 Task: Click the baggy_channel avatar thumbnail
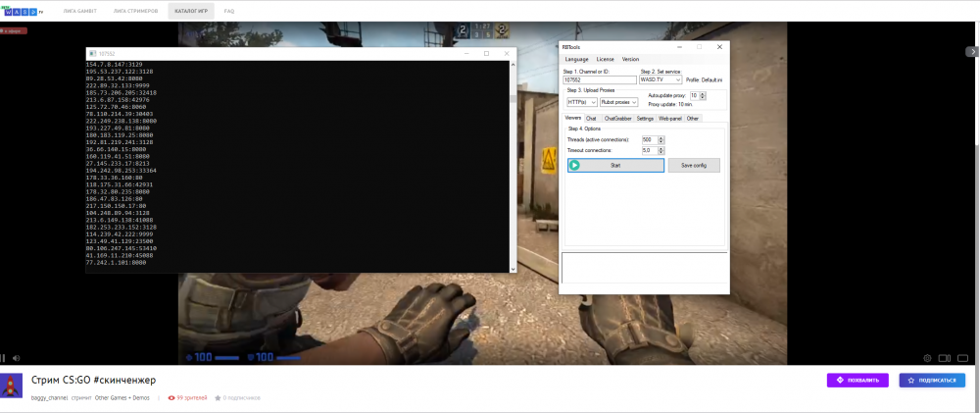[13, 384]
